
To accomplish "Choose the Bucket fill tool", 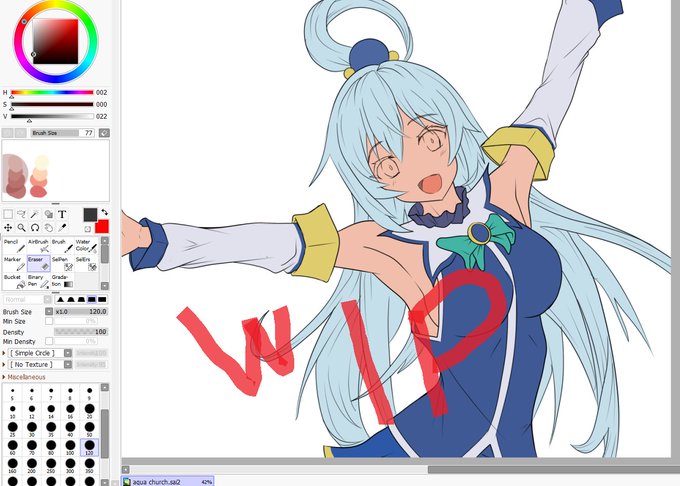I will (14, 281).
